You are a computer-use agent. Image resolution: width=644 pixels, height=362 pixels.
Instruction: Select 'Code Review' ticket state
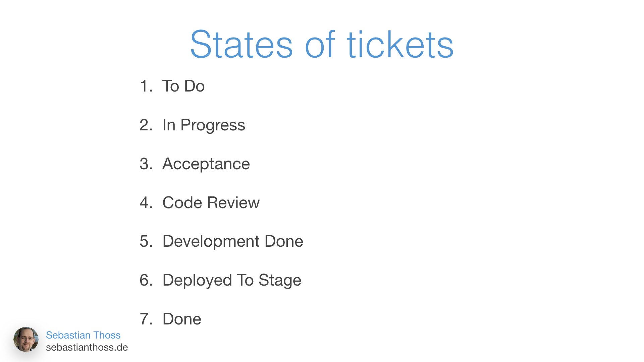211,202
